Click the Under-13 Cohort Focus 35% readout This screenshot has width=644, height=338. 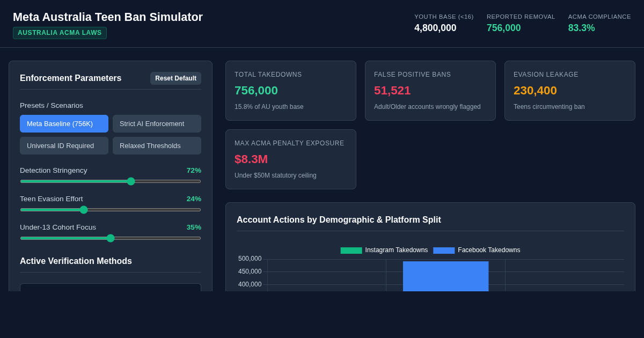[194, 227]
